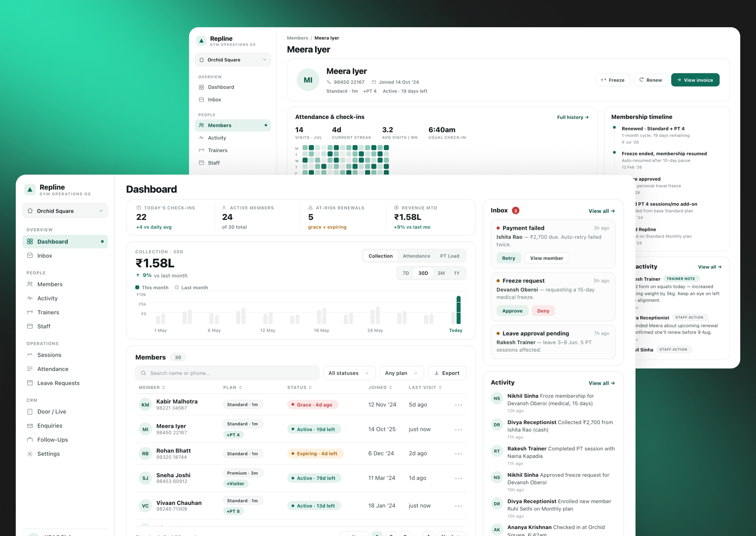Click Renew on Meera Iyer's profile
Screen dimensions: 756x536
click(650, 80)
